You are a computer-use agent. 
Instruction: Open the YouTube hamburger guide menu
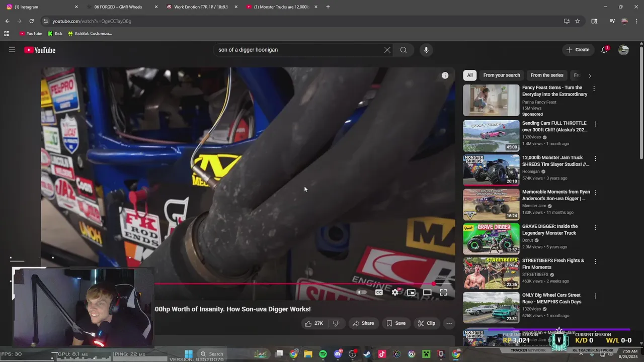coord(12,50)
